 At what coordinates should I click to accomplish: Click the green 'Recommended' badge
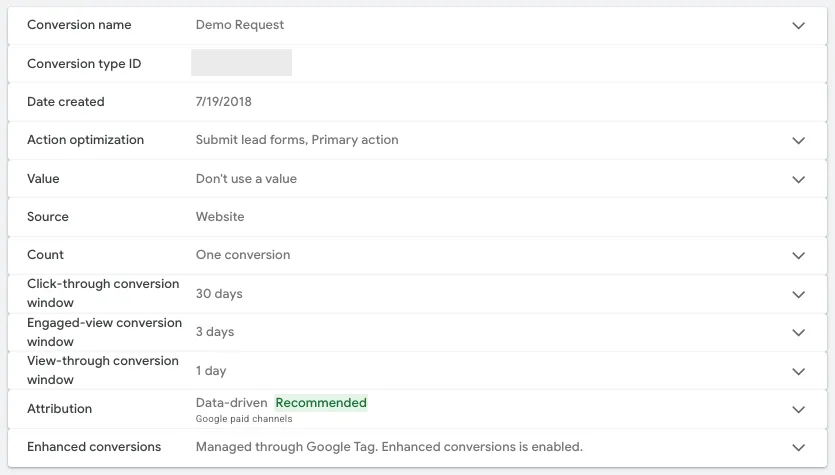321,403
